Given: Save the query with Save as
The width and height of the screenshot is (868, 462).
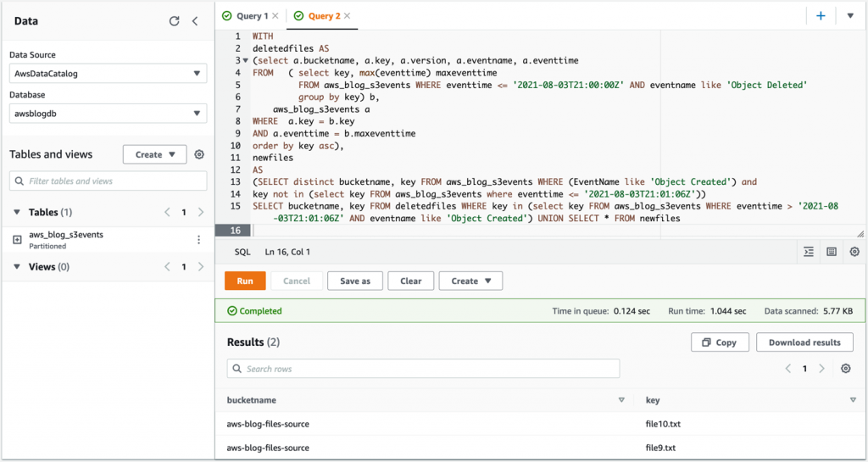Looking at the screenshot, I should point(355,281).
